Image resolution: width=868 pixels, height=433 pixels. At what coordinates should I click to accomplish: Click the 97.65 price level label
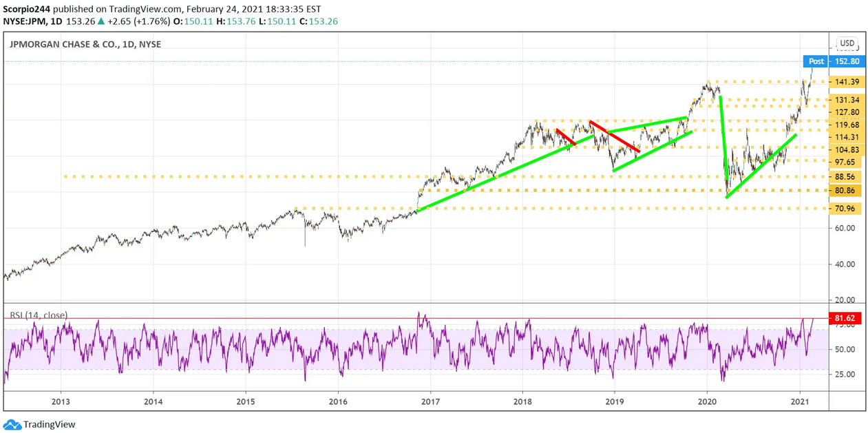point(847,162)
